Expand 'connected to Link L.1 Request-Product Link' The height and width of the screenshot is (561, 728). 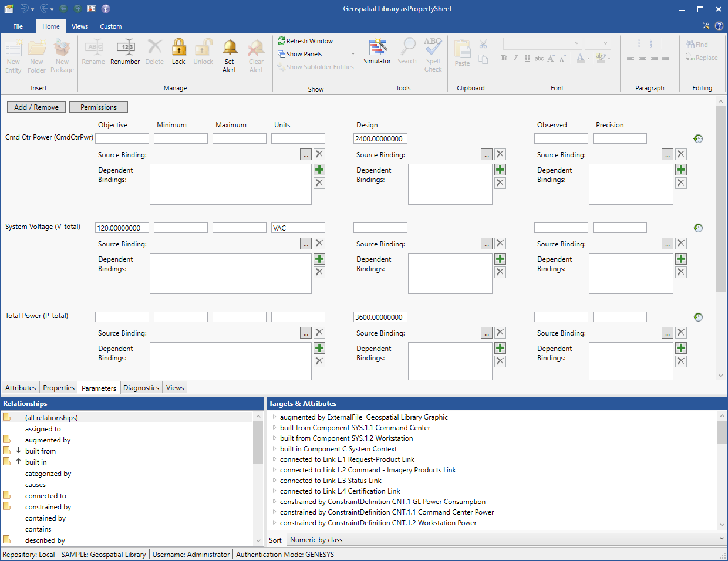coord(274,459)
